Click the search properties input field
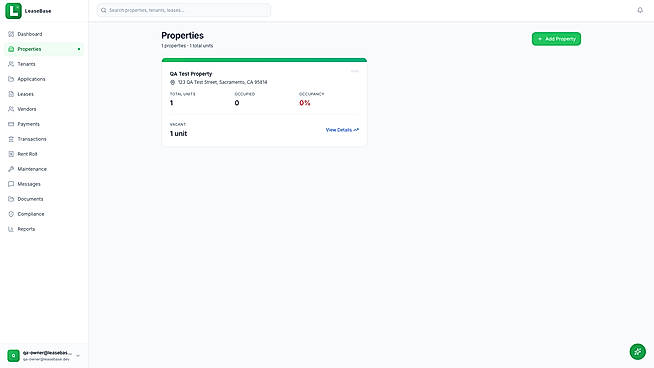This screenshot has width=654, height=368. click(x=184, y=10)
